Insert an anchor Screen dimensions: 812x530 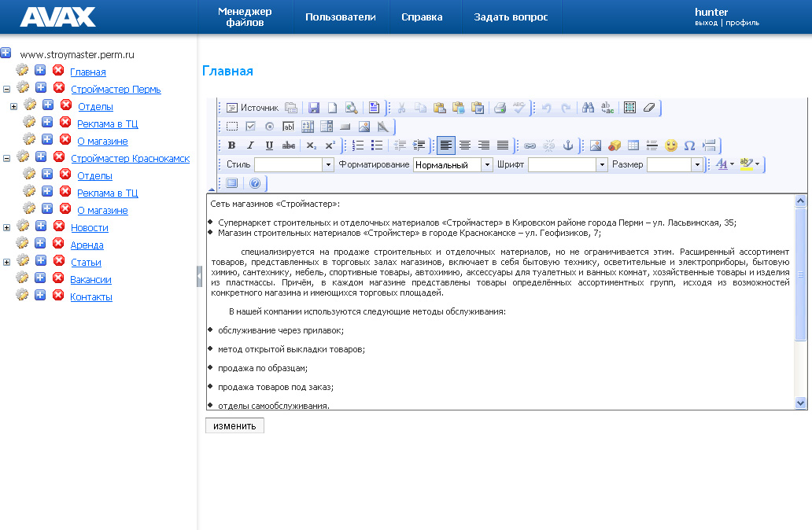point(568,145)
